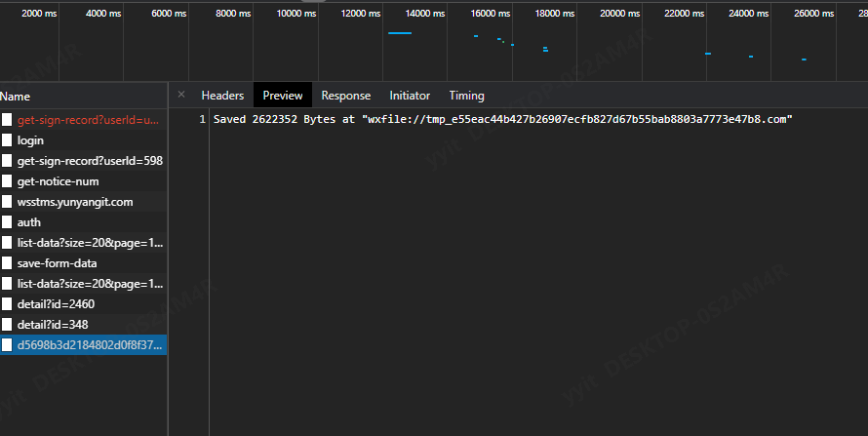Click file icon beside auth request
Image resolution: width=868 pixels, height=436 pixels.
coord(7,222)
